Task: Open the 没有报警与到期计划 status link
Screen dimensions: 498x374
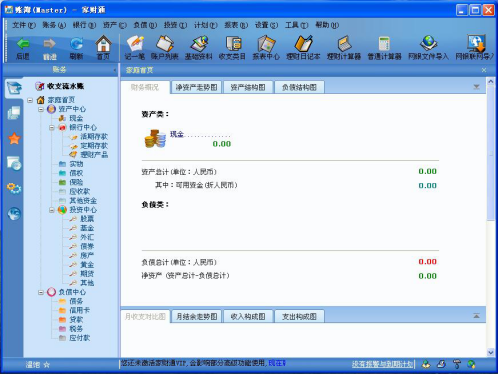Action: [x=382, y=364]
